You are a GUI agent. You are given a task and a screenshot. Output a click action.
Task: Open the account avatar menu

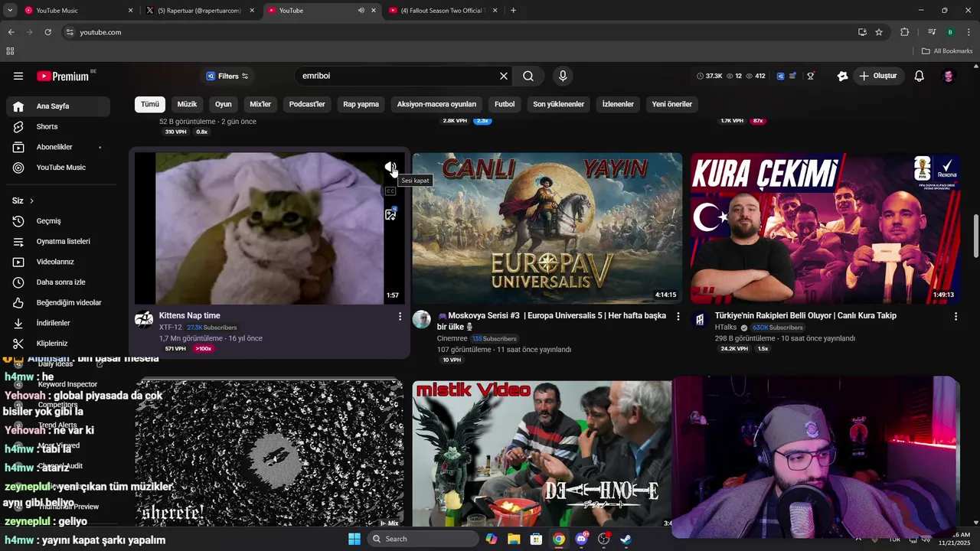(949, 76)
